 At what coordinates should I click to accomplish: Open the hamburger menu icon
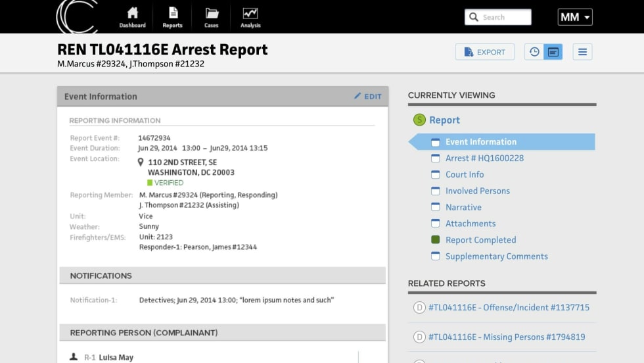(582, 52)
